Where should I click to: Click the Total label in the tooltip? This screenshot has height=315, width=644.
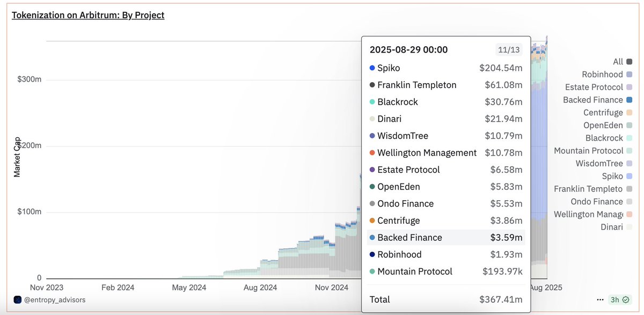(380, 299)
